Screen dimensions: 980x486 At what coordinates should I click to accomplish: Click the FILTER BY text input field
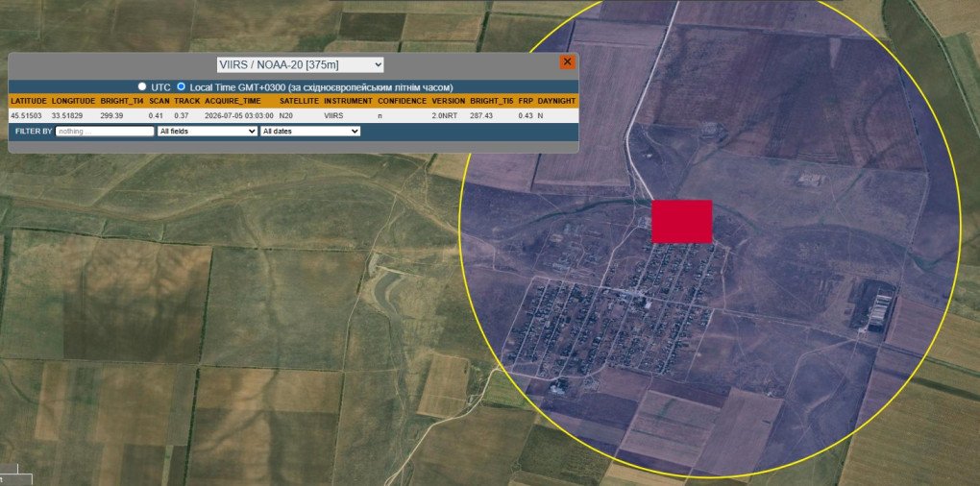tap(105, 132)
